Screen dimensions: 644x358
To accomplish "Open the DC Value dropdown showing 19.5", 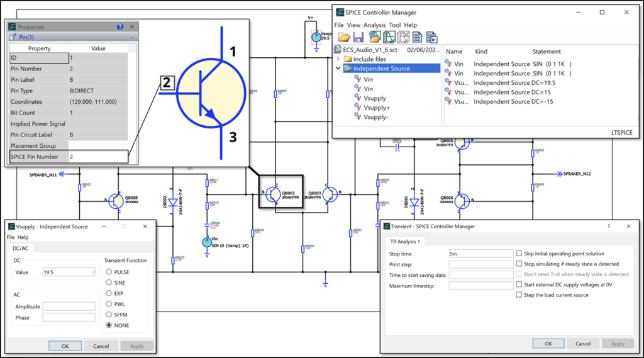I will [x=94, y=272].
